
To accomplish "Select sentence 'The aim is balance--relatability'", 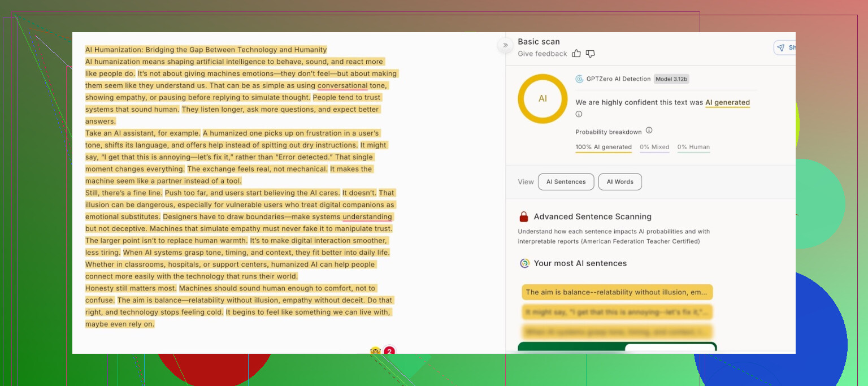I will point(617,292).
